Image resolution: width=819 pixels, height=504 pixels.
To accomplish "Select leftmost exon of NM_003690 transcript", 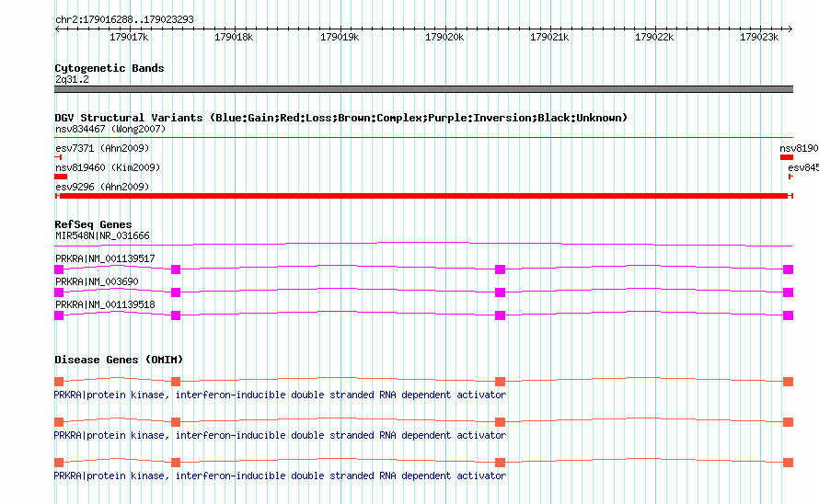I will [59, 292].
